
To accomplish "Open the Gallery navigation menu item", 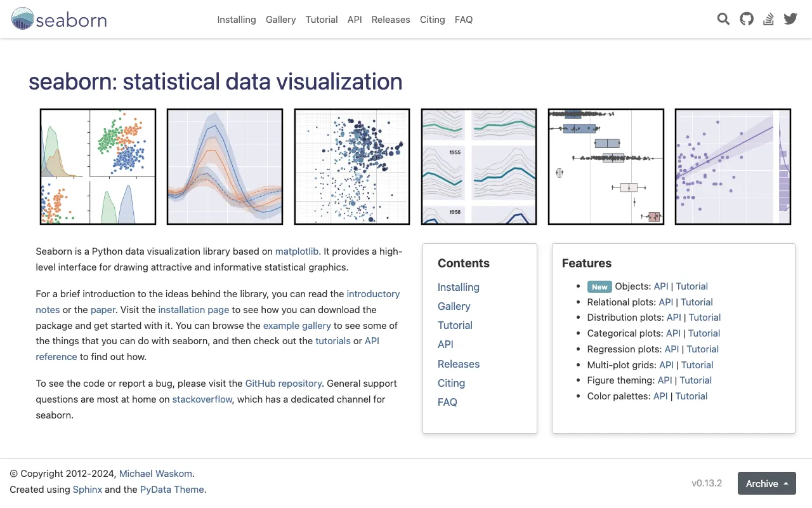I will [280, 20].
